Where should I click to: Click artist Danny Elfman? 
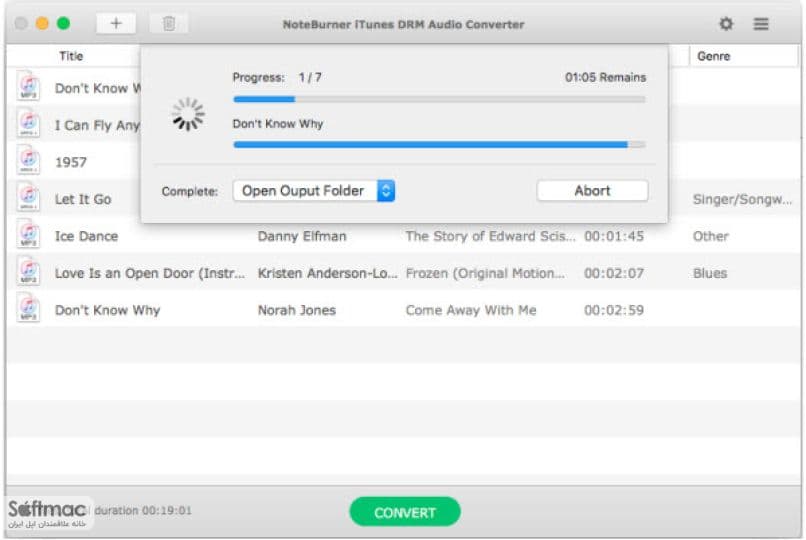(x=302, y=236)
